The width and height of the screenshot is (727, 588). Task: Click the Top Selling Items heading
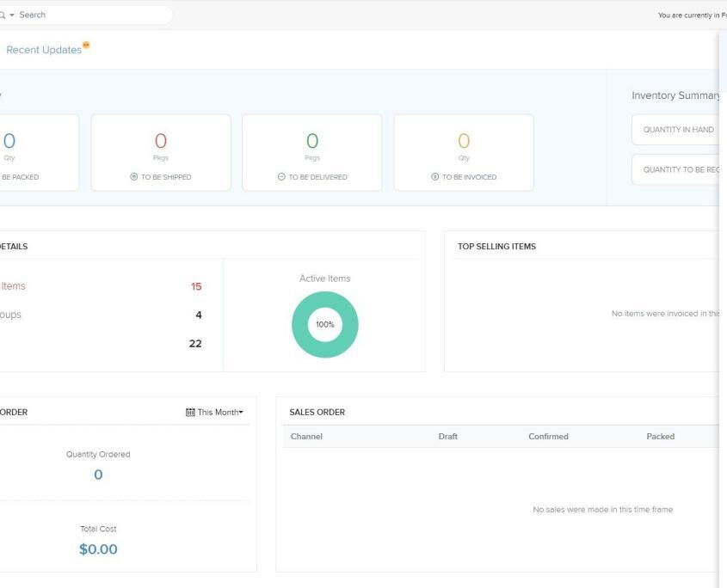(x=496, y=247)
